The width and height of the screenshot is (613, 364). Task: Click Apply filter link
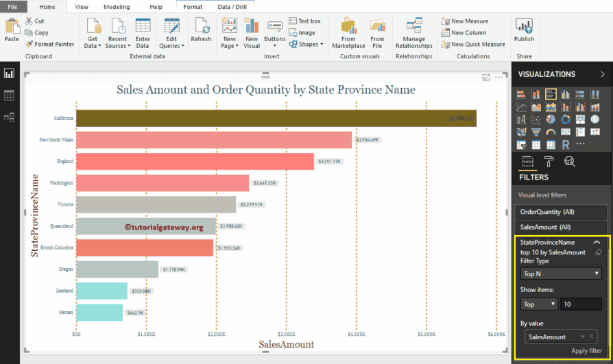pyautogui.click(x=586, y=351)
